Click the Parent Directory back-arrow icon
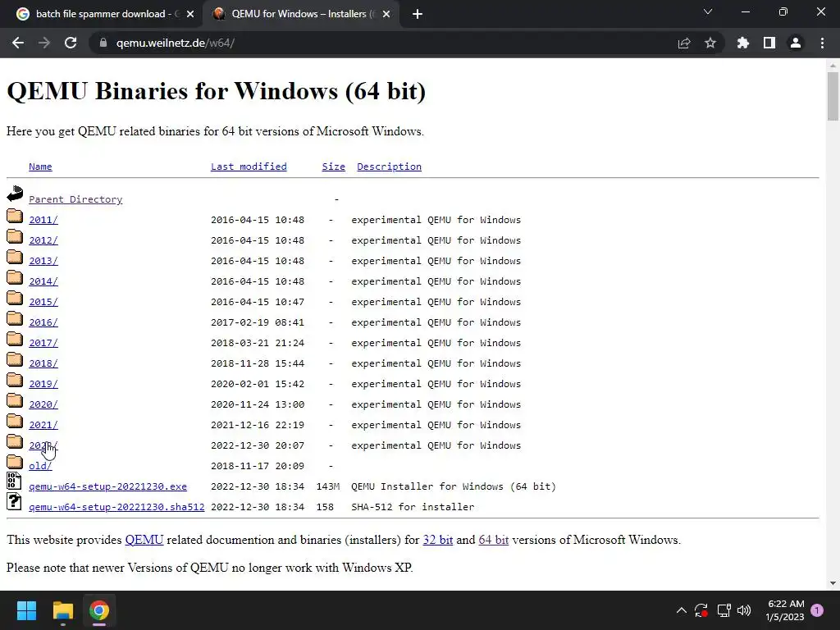Image resolution: width=840 pixels, height=630 pixels. pos(15,194)
